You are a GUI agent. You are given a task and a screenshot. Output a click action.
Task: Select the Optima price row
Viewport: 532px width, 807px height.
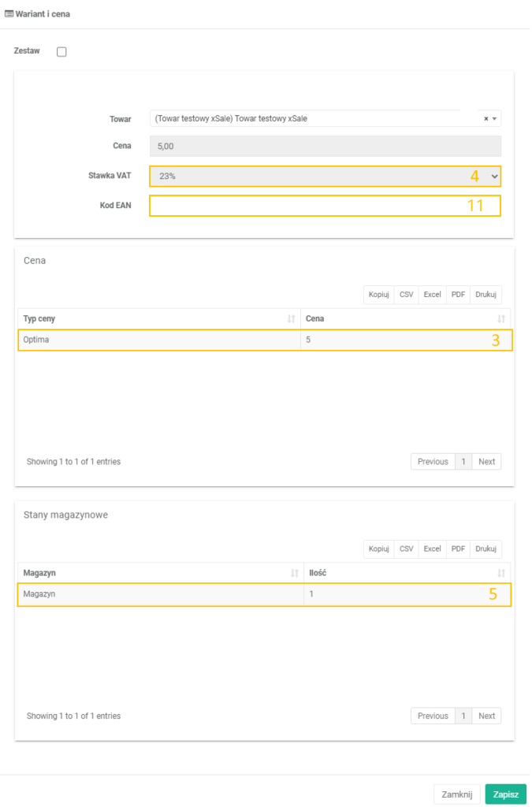pyautogui.click(x=158, y=340)
